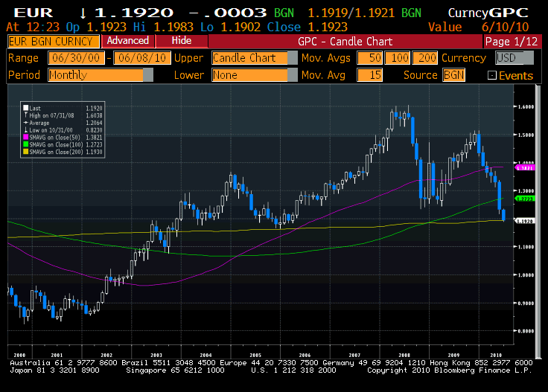Screen dimensions: 548x392
Task: Click the High marker icon in legend
Action: [x=25, y=117]
